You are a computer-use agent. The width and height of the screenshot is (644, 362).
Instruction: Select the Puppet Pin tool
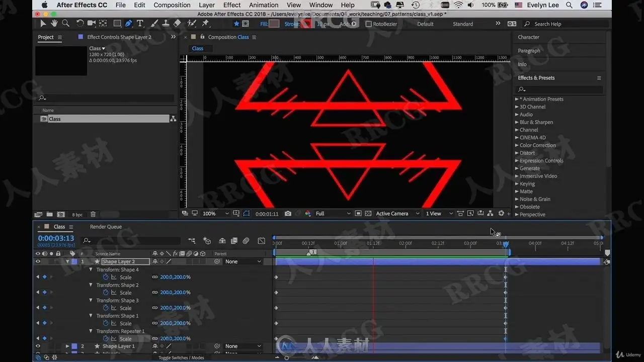click(205, 24)
